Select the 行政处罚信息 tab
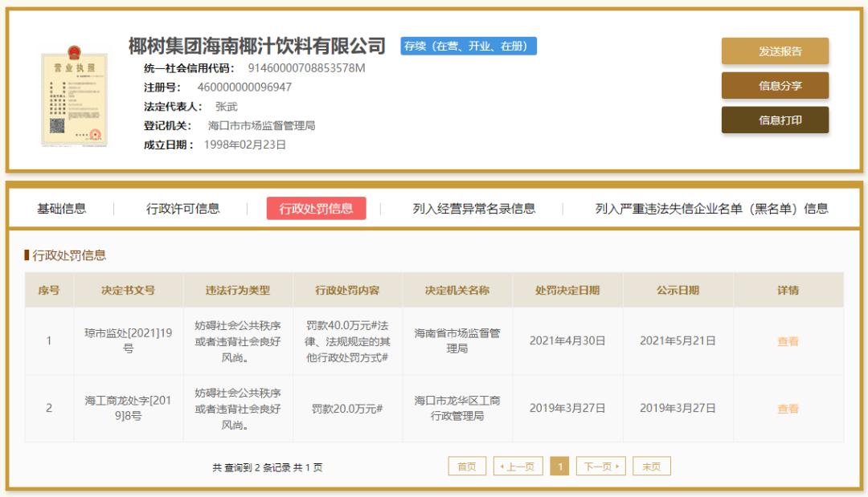This screenshot has width=868, height=497. pos(316,206)
